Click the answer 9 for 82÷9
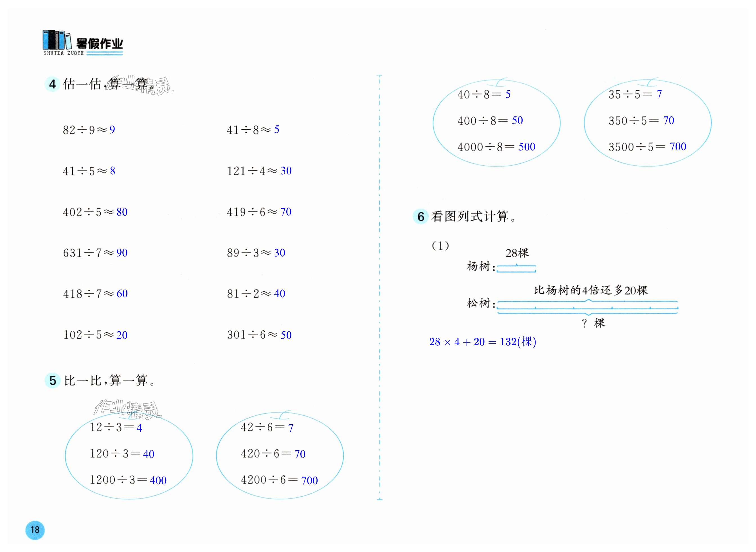The width and height of the screenshot is (756, 552). pyautogui.click(x=112, y=130)
